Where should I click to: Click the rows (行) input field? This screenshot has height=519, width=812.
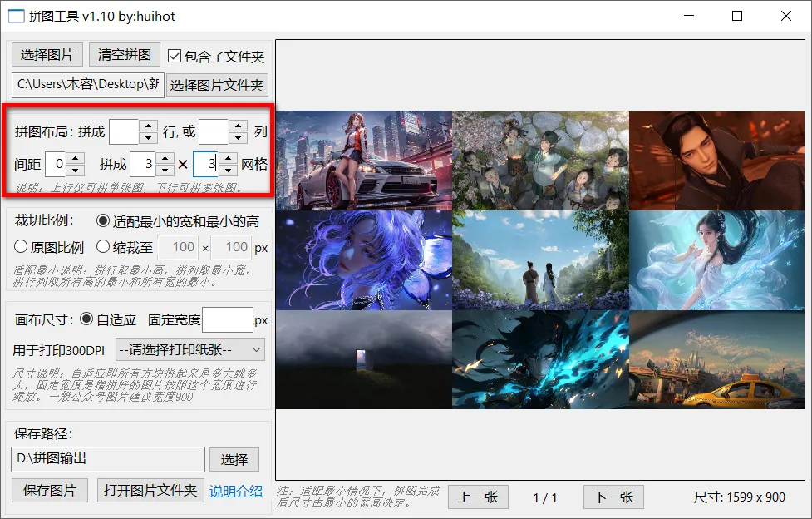(125, 131)
